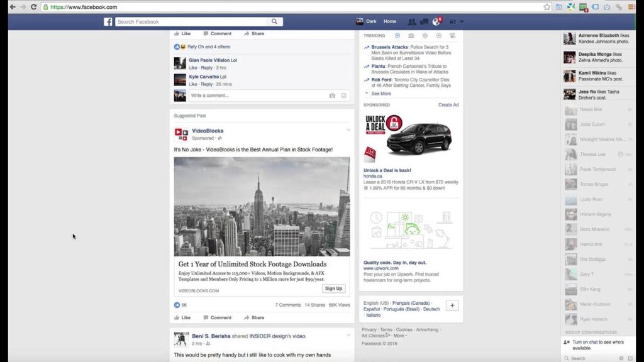Click the search magnifier button
644x362 pixels.
[x=274, y=22]
